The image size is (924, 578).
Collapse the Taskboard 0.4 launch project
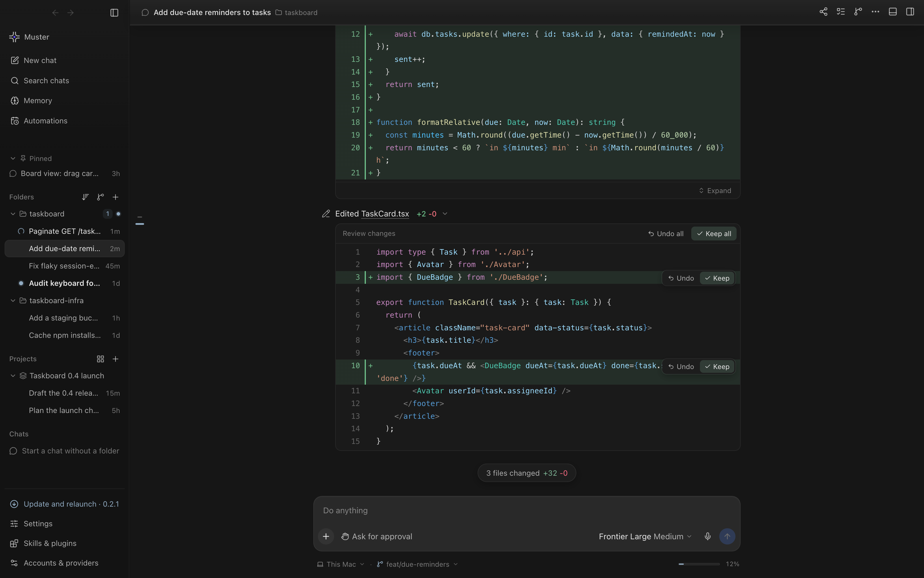tap(13, 376)
